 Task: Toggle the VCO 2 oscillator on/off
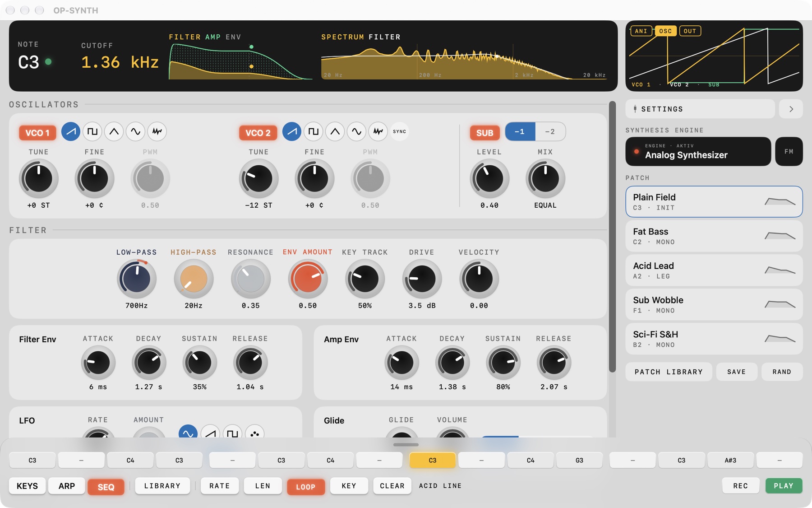258,133
